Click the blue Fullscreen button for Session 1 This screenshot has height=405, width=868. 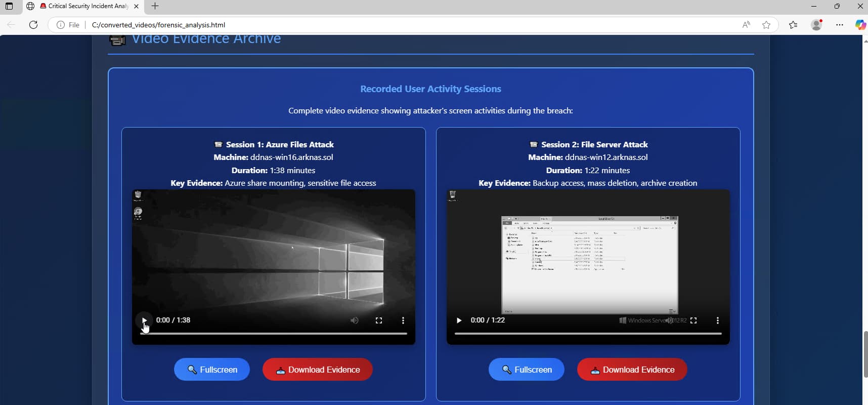coord(212,370)
